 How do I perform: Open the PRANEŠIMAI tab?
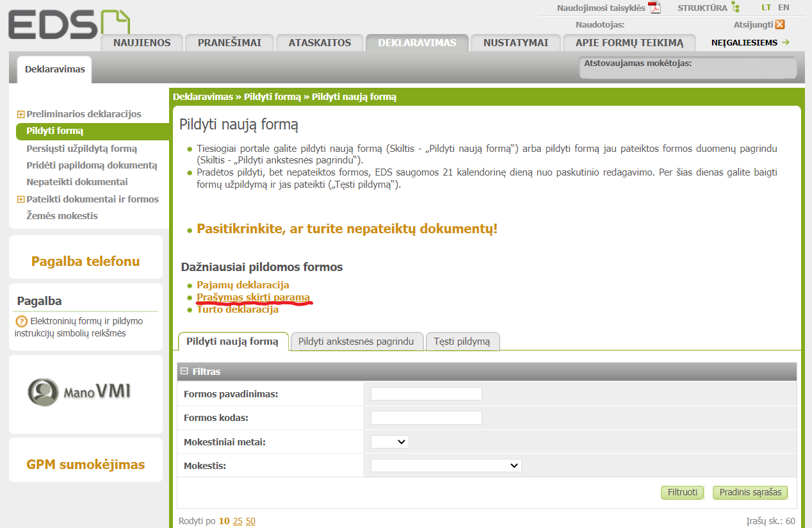(x=229, y=43)
